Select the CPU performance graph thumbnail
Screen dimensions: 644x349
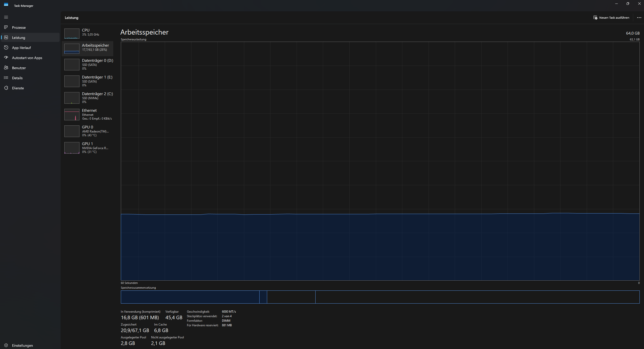point(72,33)
